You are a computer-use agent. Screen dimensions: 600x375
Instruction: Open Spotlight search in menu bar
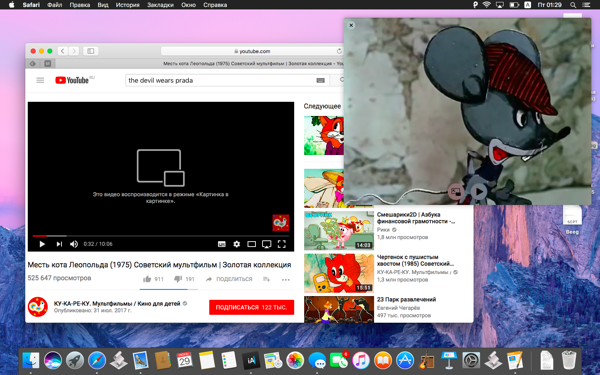(573, 5)
